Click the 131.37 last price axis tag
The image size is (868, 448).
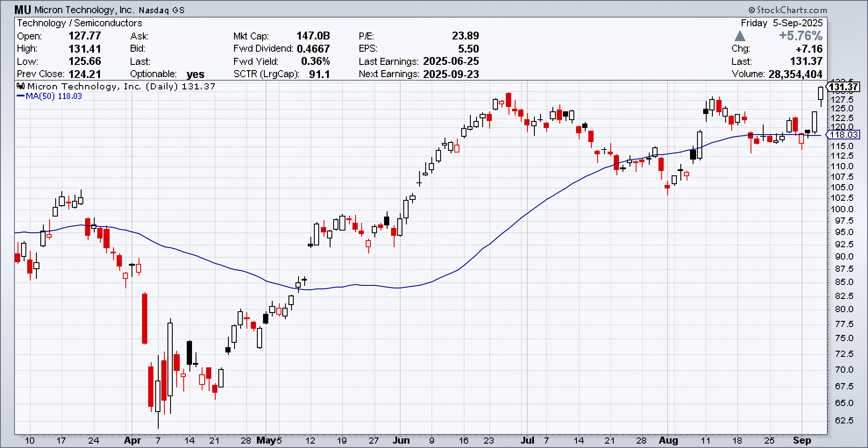click(x=843, y=87)
